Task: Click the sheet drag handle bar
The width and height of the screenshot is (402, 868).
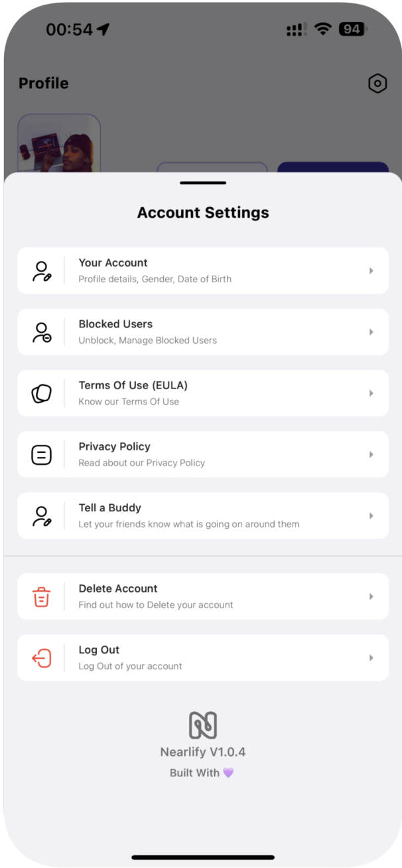Action: point(203,183)
